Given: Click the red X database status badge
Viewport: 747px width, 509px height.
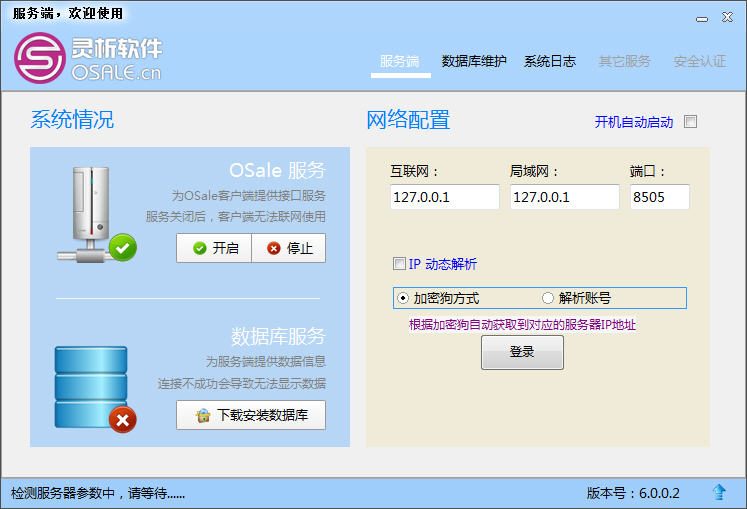Looking at the screenshot, I should coord(122,420).
